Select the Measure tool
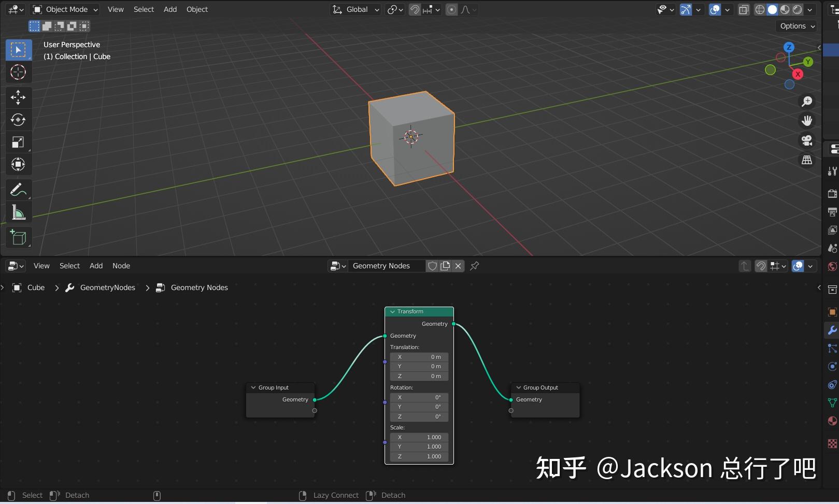839x504 pixels. [x=18, y=212]
